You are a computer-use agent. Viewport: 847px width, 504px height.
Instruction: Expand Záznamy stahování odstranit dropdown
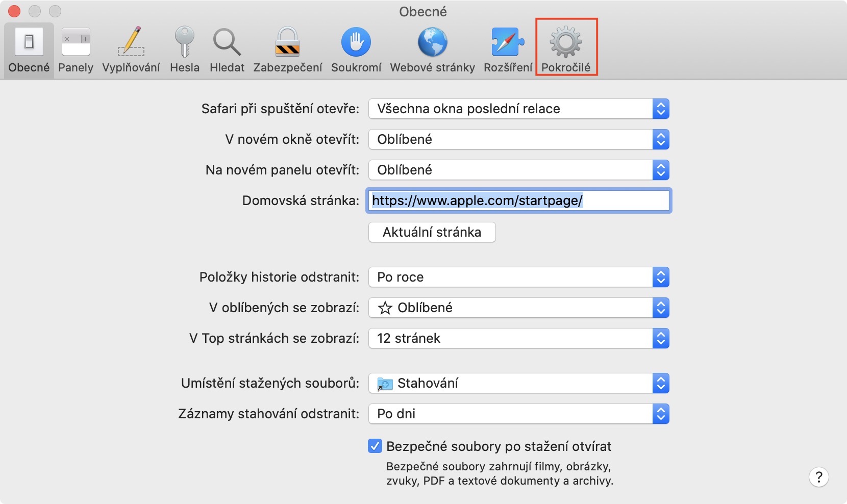coord(519,414)
